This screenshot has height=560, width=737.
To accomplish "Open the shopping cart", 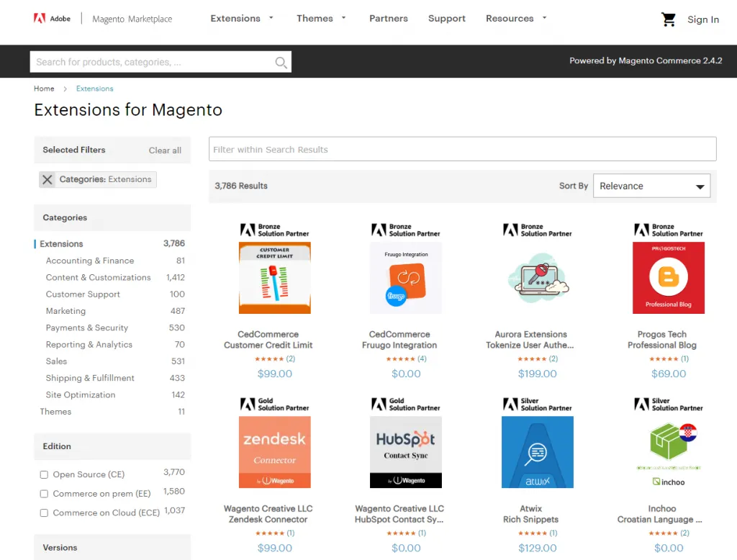I will [x=667, y=19].
